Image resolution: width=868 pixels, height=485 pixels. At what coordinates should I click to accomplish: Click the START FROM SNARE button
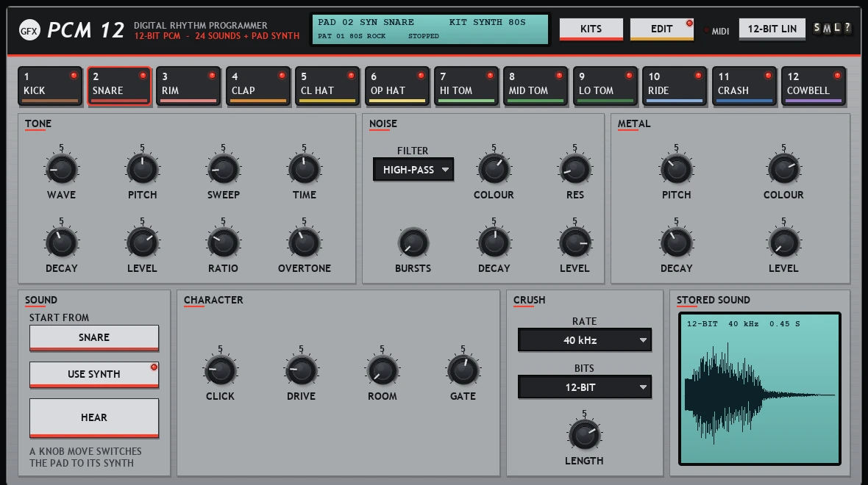[94, 338]
